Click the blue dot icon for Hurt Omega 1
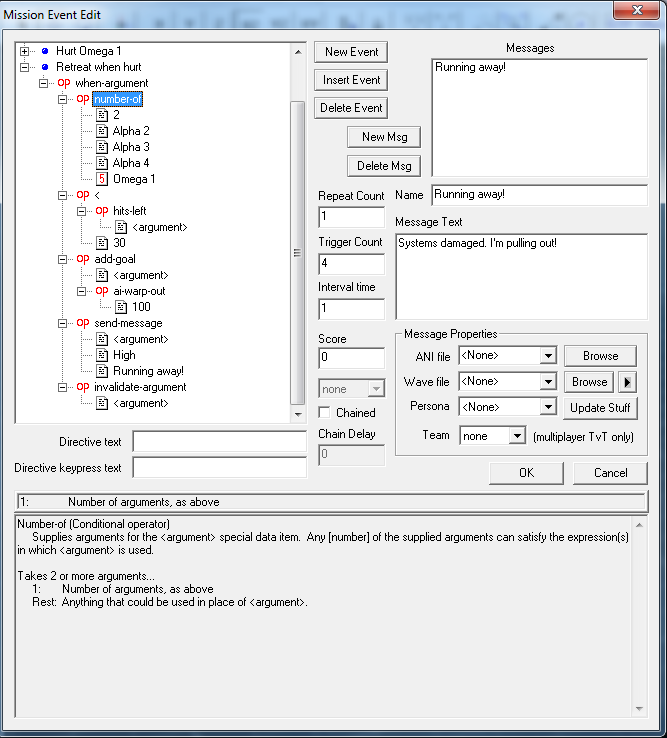This screenshot has width=667, height=738. point(45,51)
